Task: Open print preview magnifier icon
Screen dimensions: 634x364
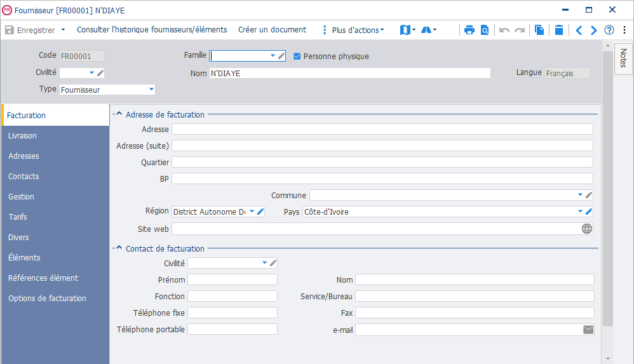Action: [x=485, y=30]
